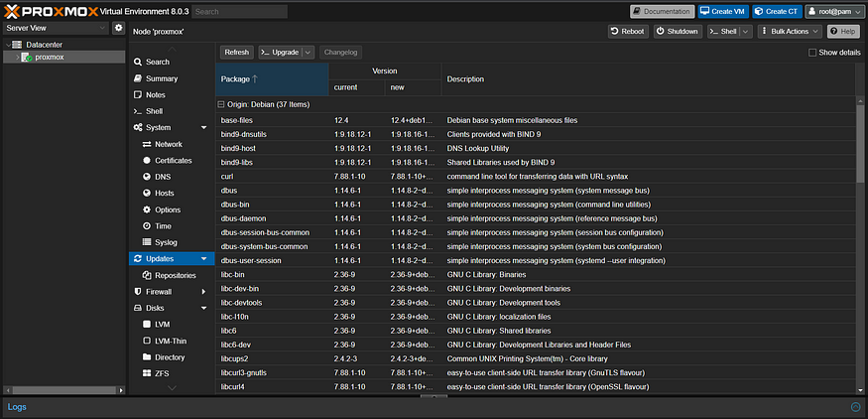Image resolution: width=868 pixels, height=419 pixels.
Task: Open the root@pam user menu
Action: [x=835, y=12]
